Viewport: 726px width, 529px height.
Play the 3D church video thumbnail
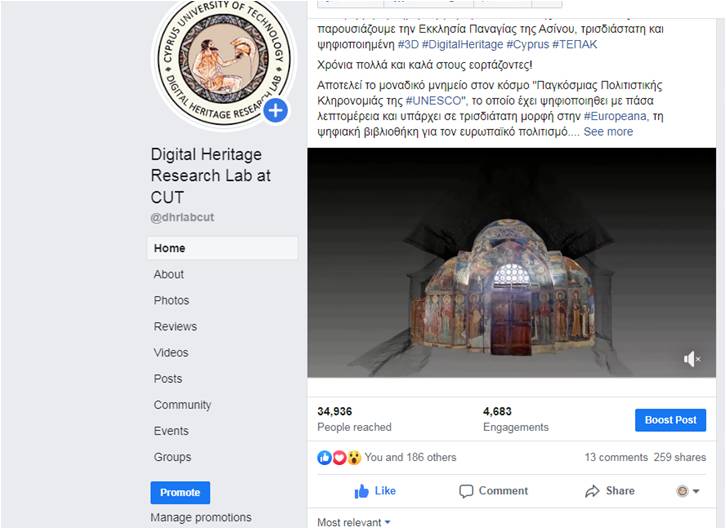point(512,262)
